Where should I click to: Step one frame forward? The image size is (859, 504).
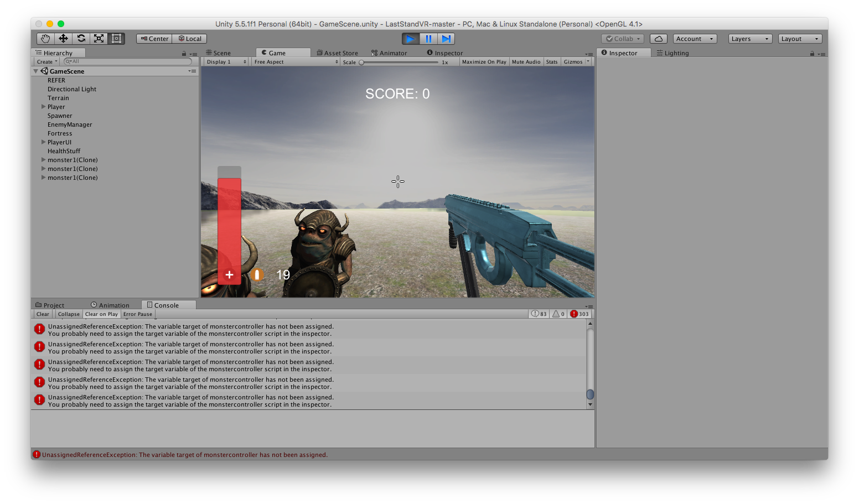click(x=446, y=39)
